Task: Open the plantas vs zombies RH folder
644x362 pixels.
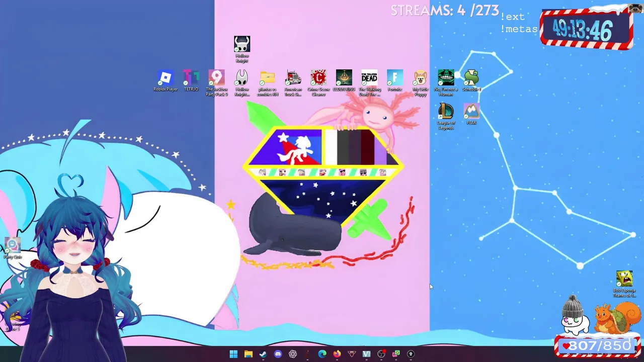Action: (x=268, y=83)
